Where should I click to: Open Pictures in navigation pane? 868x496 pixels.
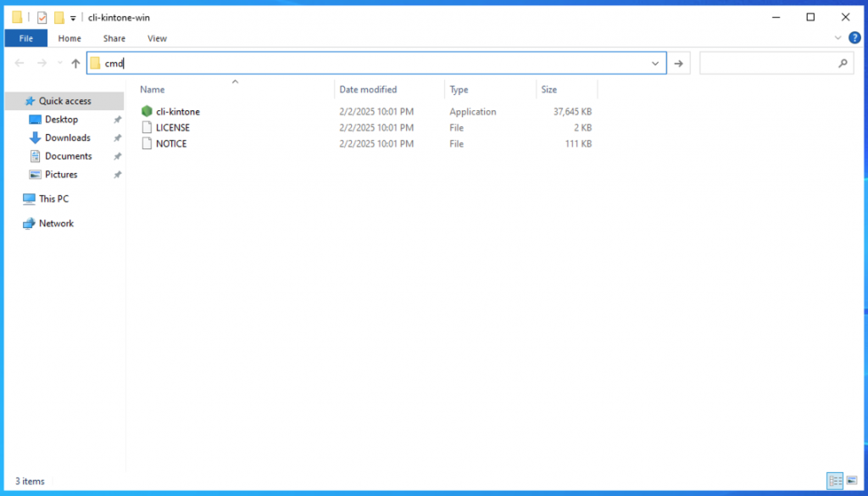(x=61, y=175)
